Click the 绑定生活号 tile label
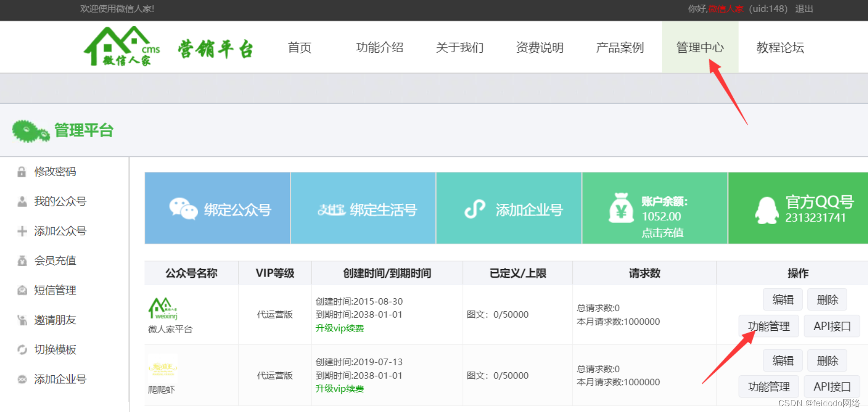 pyautogui.click(x=383, y=210)
